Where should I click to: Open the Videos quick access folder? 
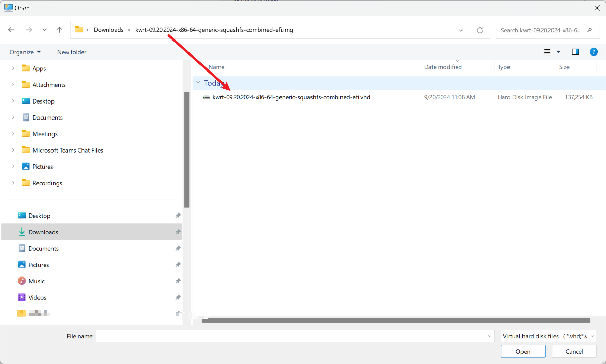(37, 297)
